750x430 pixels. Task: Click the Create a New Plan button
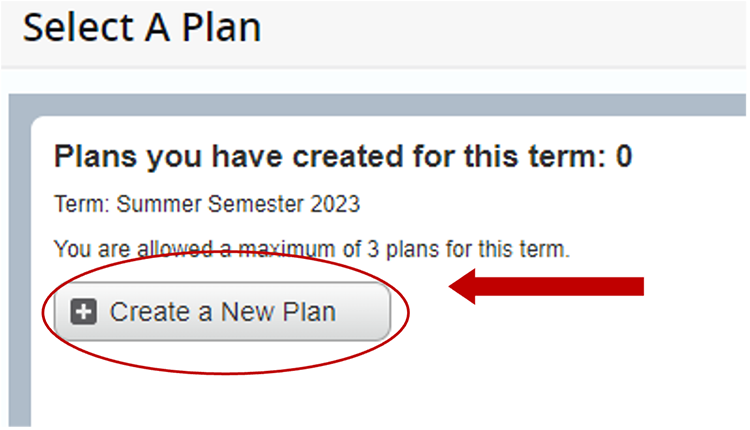click(222, 312)
